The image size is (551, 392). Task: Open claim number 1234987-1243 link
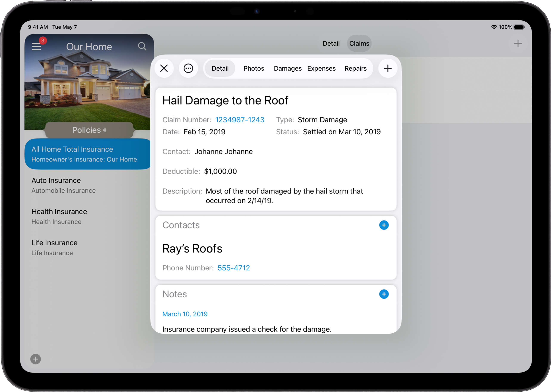pos(239,120)
